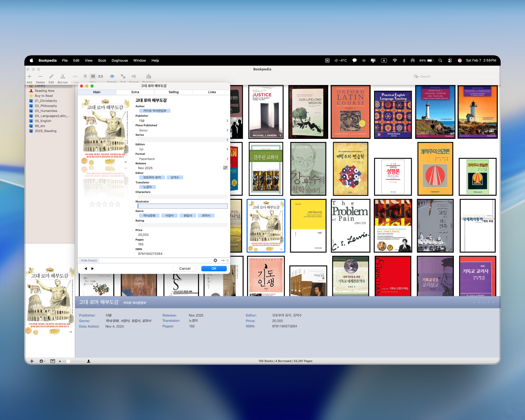Open the Doghouse menu
The image size is (525, 420).
click(x=119, y=60)
